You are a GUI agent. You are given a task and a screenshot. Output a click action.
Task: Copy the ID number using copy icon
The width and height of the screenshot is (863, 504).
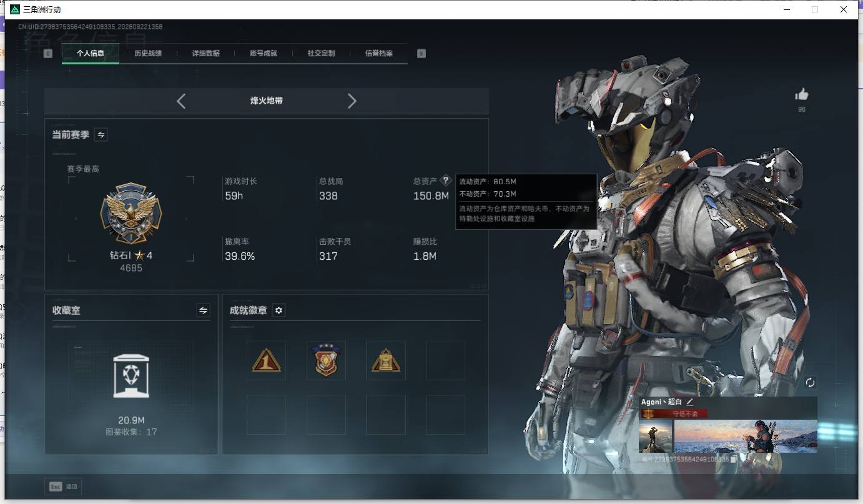pyautogui.click(x=734, y=459)
